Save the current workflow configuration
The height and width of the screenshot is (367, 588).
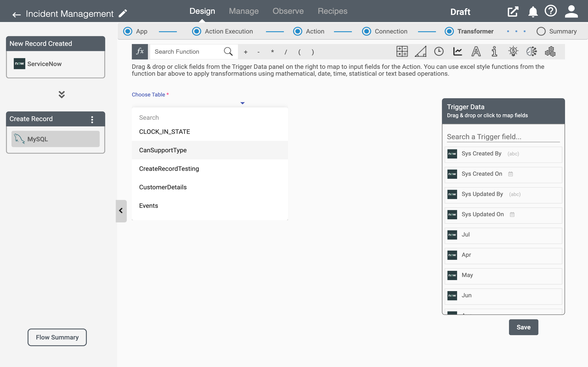click(523, 327)
